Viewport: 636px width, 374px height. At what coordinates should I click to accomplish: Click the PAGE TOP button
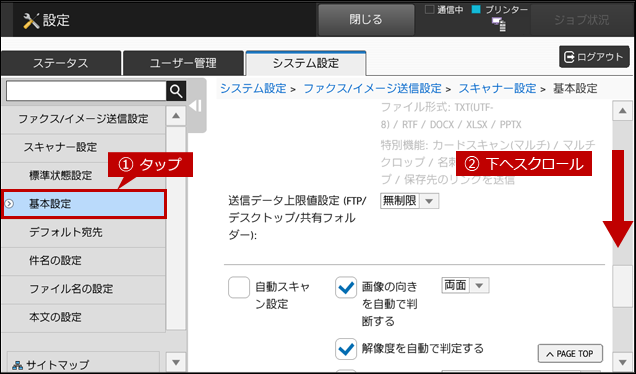570,354
